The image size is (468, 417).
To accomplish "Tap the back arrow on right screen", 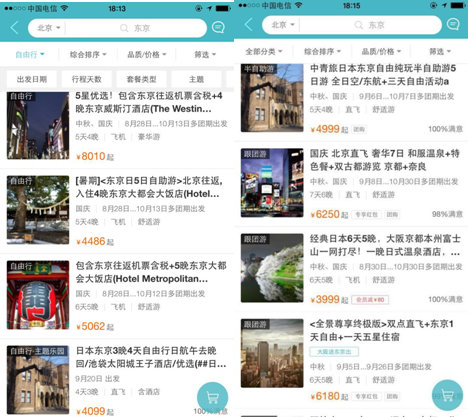I will (x=249, y=25).
